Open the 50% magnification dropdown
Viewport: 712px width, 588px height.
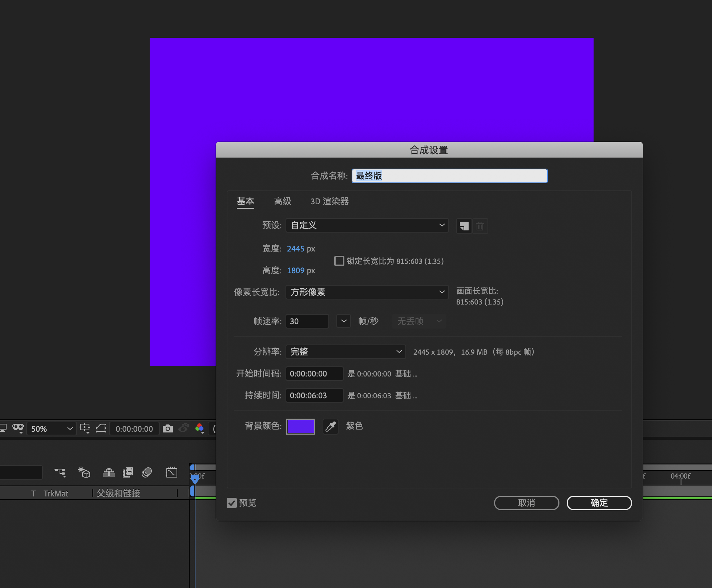[x=52, y=429]
